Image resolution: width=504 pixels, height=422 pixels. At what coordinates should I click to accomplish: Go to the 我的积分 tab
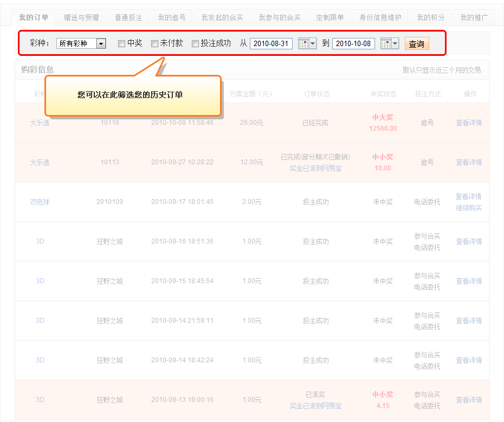pos(430,18)
